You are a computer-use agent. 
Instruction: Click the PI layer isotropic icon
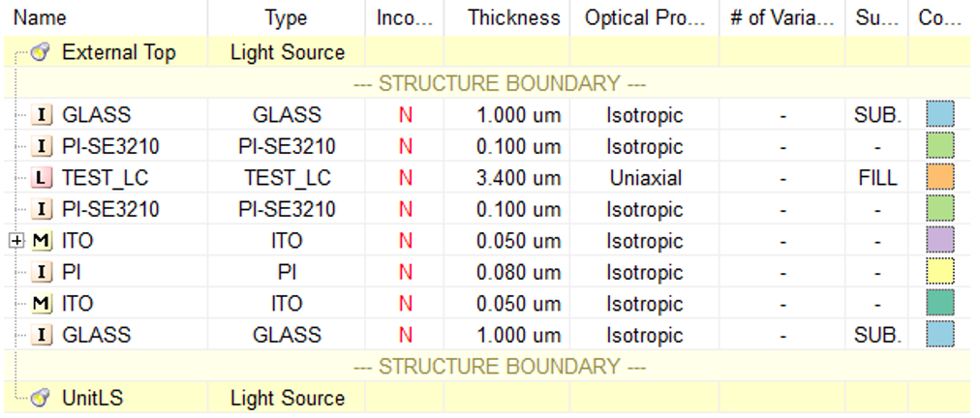[43, 273]
